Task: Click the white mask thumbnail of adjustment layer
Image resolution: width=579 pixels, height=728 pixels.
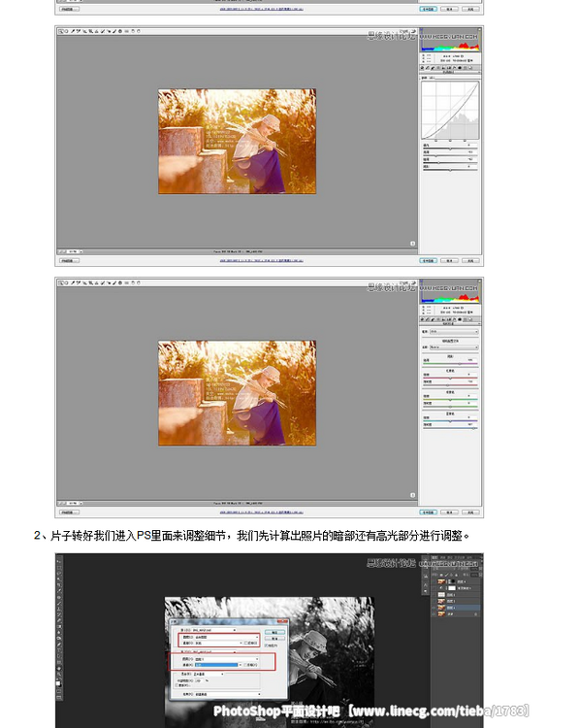Action: (x=452, y=588)
